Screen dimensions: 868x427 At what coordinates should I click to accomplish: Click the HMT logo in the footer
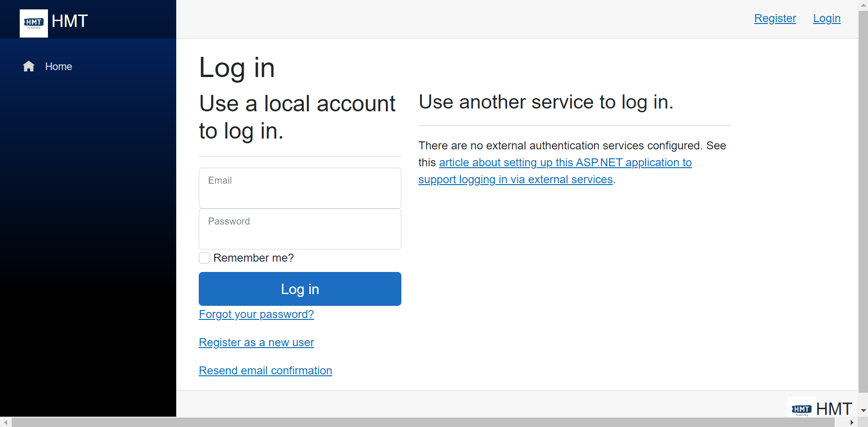coord(802,409)
